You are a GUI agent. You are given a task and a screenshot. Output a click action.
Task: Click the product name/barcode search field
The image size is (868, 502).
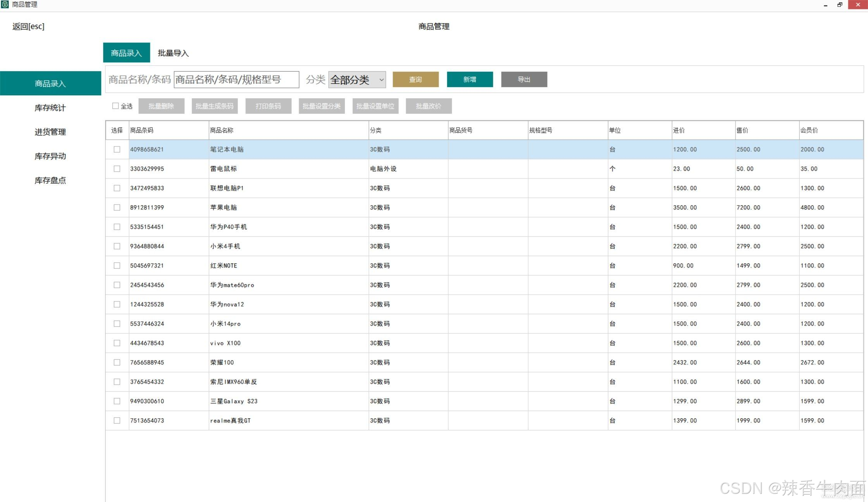(236, 79)
